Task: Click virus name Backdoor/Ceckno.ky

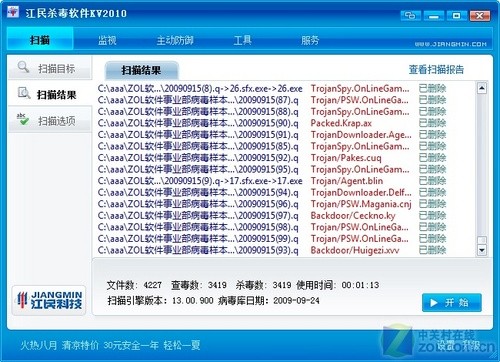Action: [x=353, y=215]
